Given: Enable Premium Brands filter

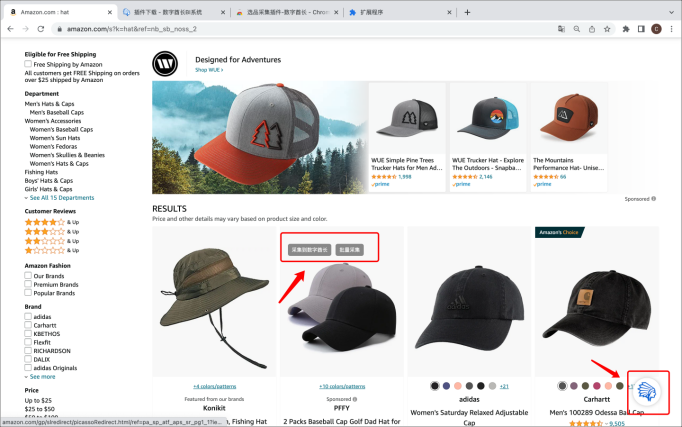Looking at the screenshot, I should click(x=28, y=284).
